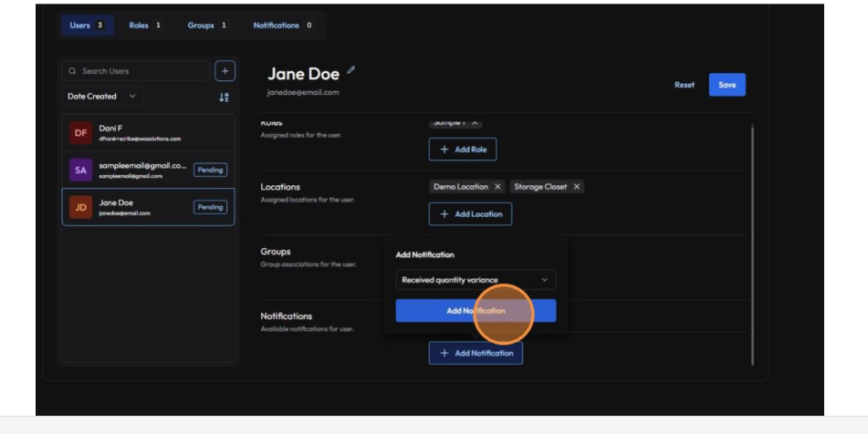Click the Add Role button
The width and height of the screenshot is (868, 434).
pos(462,150)
